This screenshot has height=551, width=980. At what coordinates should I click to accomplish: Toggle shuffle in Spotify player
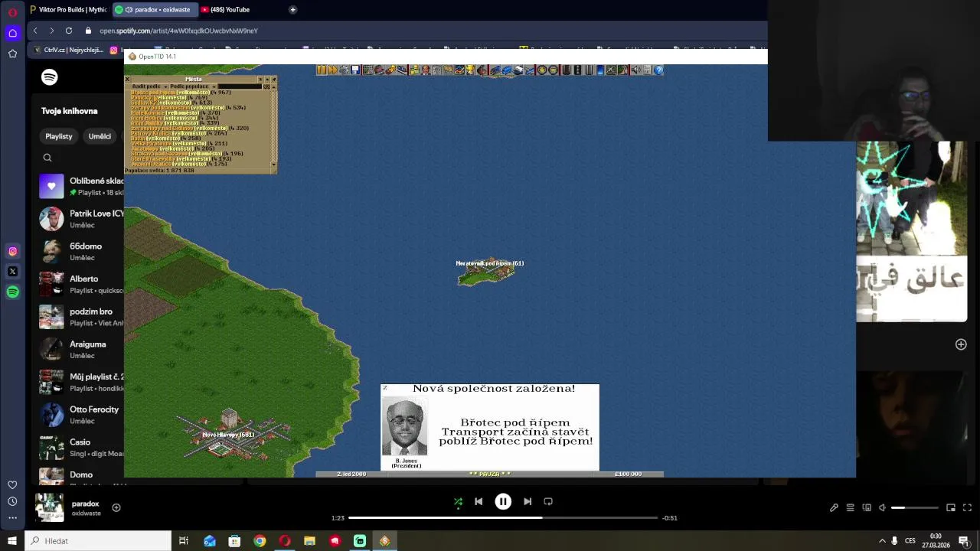pos(458,501)
